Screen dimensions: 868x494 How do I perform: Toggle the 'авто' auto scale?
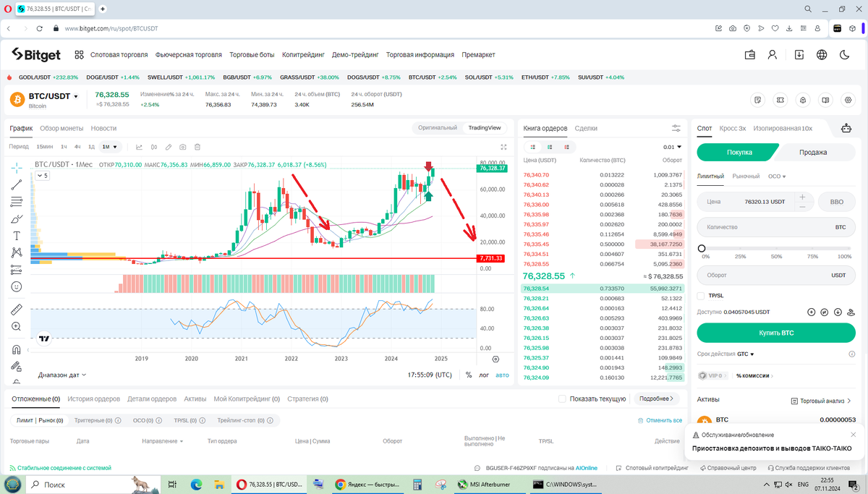[502, 375]
